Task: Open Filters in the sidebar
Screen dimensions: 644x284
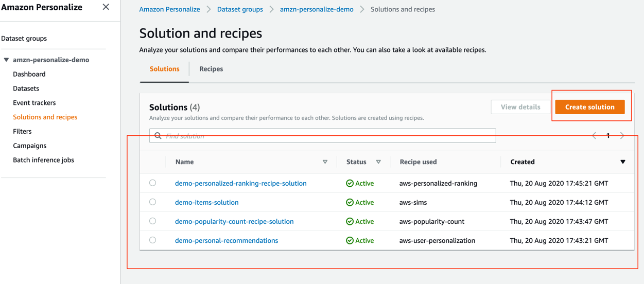Action: [22, 131]
